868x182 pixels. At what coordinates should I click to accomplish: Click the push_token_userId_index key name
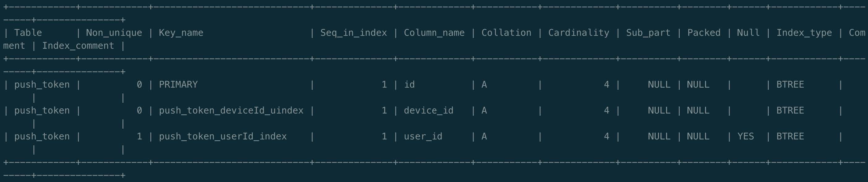pos(223,136)
